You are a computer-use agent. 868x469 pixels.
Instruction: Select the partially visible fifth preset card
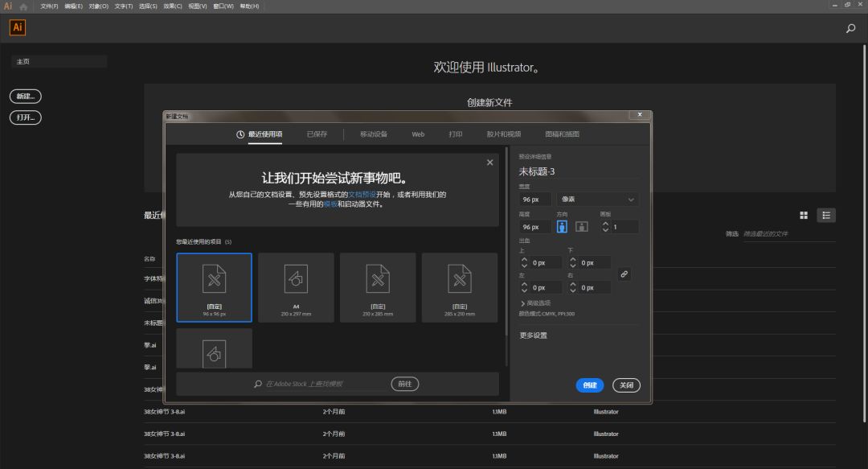click(215, 348)
